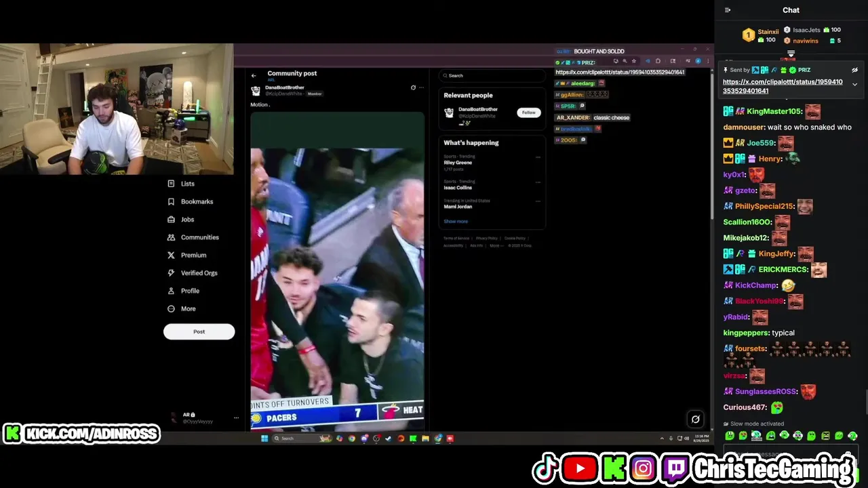
Task: Open Verified Orgs in X sidebar
Action: tap(193, 273)
